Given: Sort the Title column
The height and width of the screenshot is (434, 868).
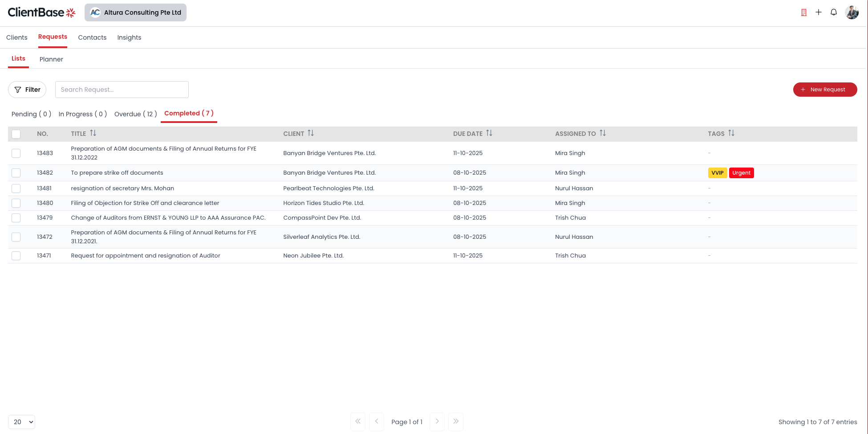Looking at the screenshot, I should 93,133.
